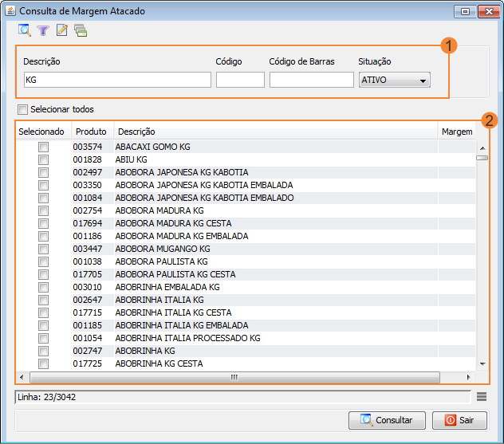Click the horizontal scrollbar left arrow
The height and width of the screenshot is (444, 504).
coord(22,377)
